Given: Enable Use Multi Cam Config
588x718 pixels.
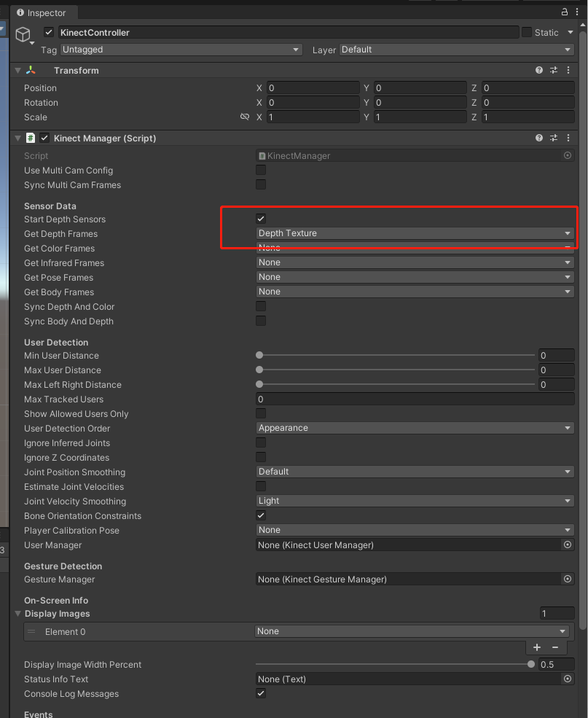Looking at the screenshot, I should (261, 170).
